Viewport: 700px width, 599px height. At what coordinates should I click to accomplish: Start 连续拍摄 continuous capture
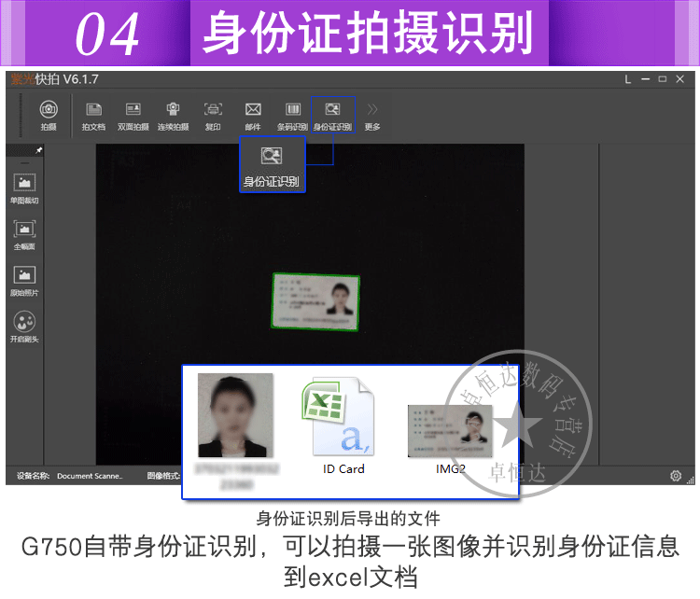(x=173, y=112)
